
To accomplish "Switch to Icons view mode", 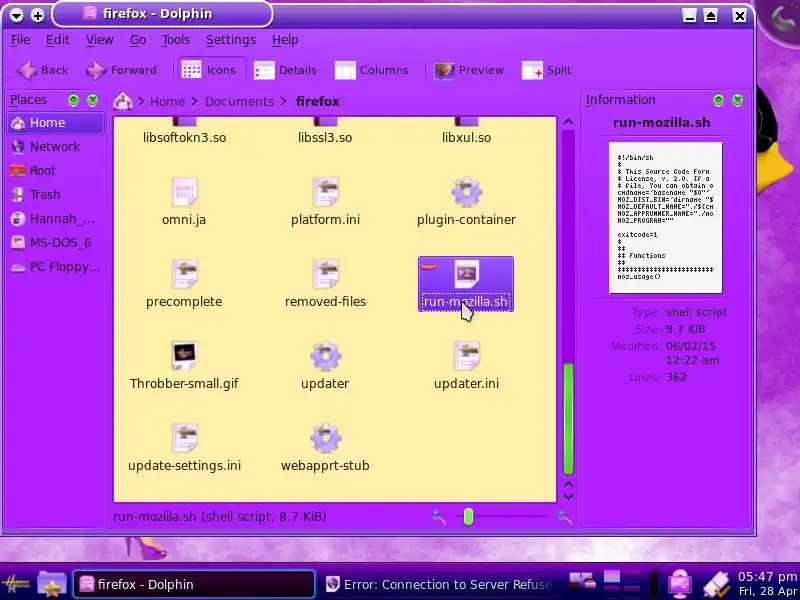I will (x=209, y=70).
